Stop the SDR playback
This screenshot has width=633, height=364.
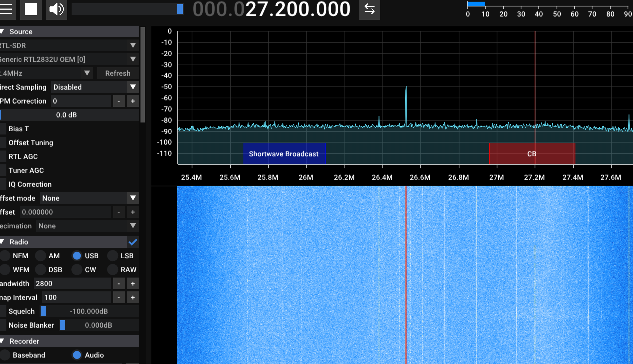coord(31,9)
